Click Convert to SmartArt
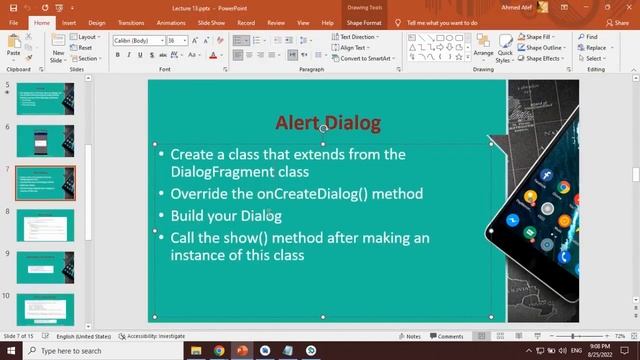The width and height of the screenshot is (640, 360). click(363, 58)
